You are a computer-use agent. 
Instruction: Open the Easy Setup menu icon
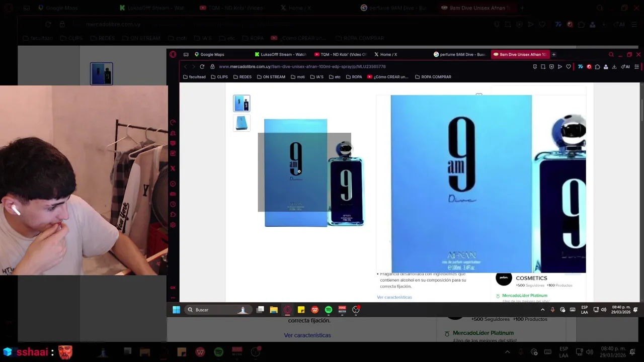click(x=636, y=66)
